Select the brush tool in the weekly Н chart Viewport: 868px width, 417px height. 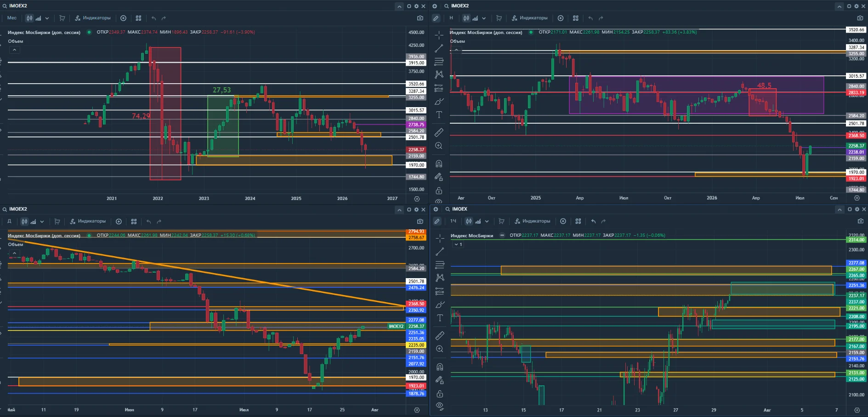click(439, 101)
